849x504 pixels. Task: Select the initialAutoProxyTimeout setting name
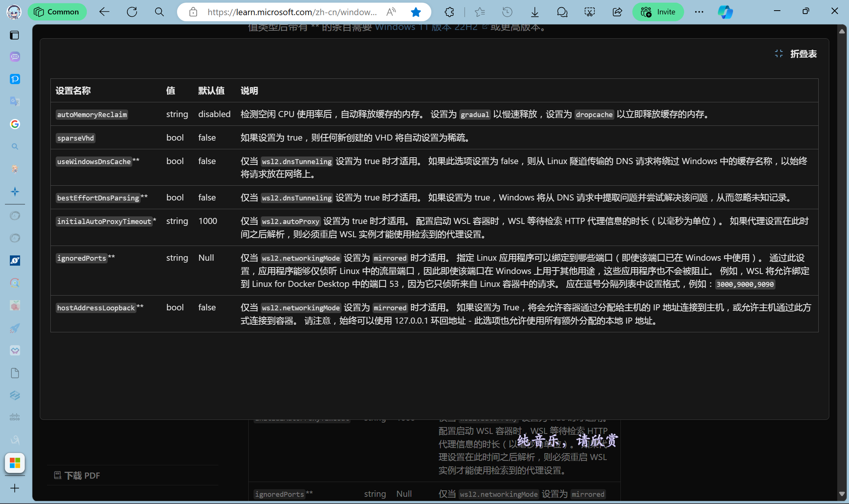(x=104, y=221)
